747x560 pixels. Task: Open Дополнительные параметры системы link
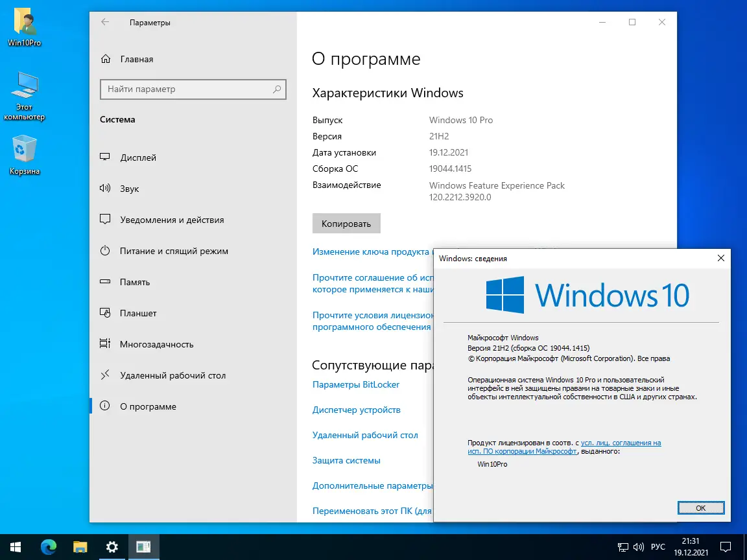click(x=373, y=485)
